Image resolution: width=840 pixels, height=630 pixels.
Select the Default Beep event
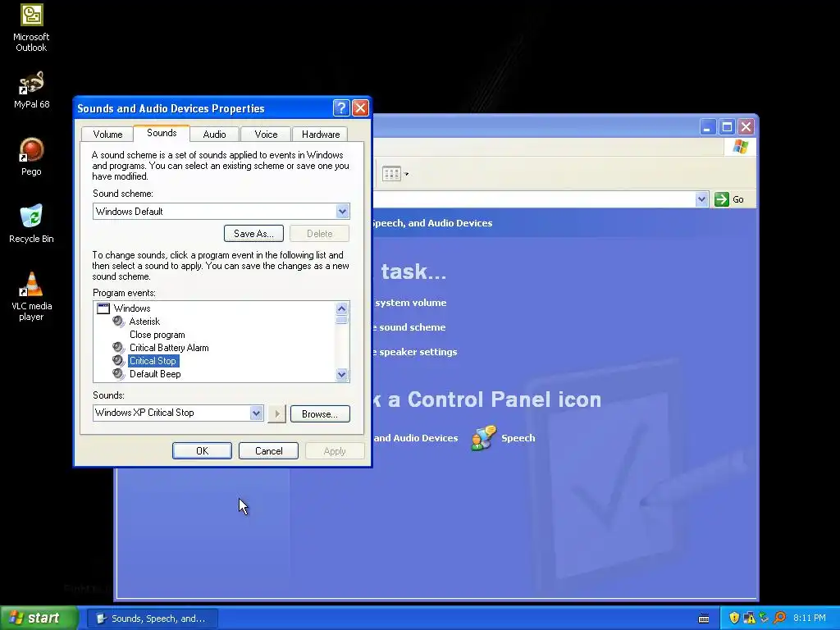155,374
